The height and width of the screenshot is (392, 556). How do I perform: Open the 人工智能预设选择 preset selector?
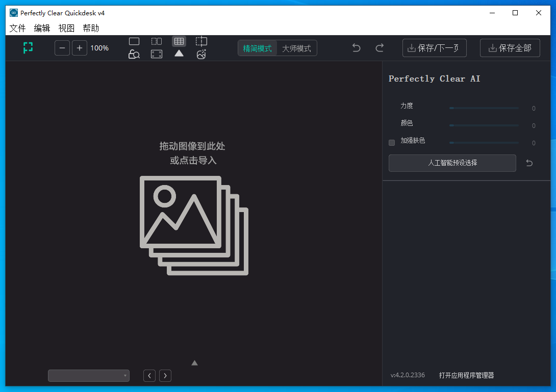(452, 163)
